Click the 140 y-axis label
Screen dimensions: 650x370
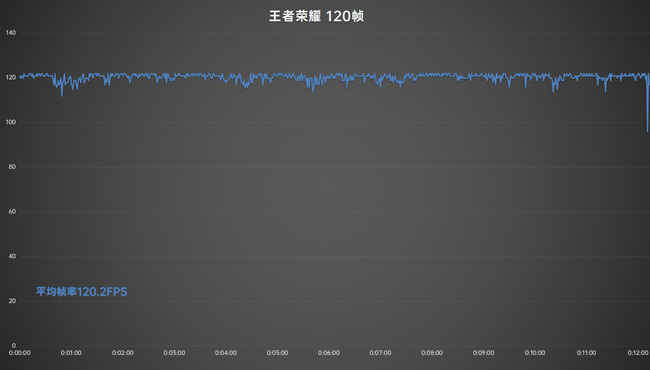pos(11,33)
